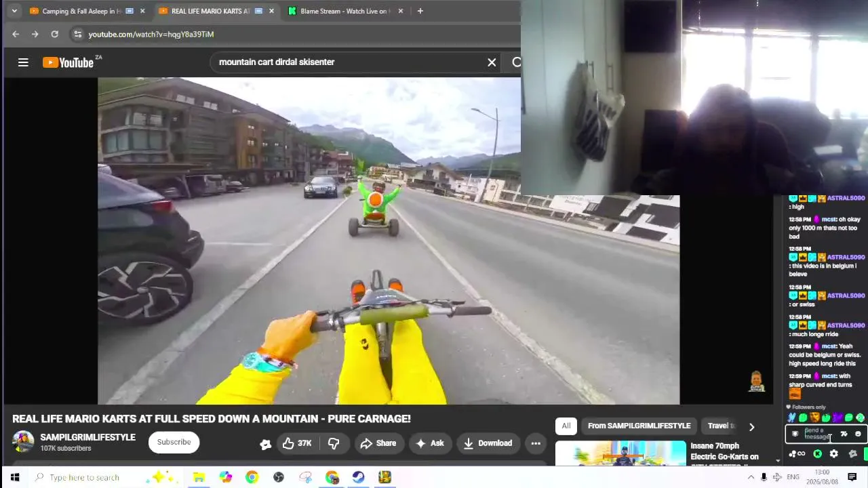
Task: Show hidden system tray icons
Action: pyautogui.click(x=751, y=477)
